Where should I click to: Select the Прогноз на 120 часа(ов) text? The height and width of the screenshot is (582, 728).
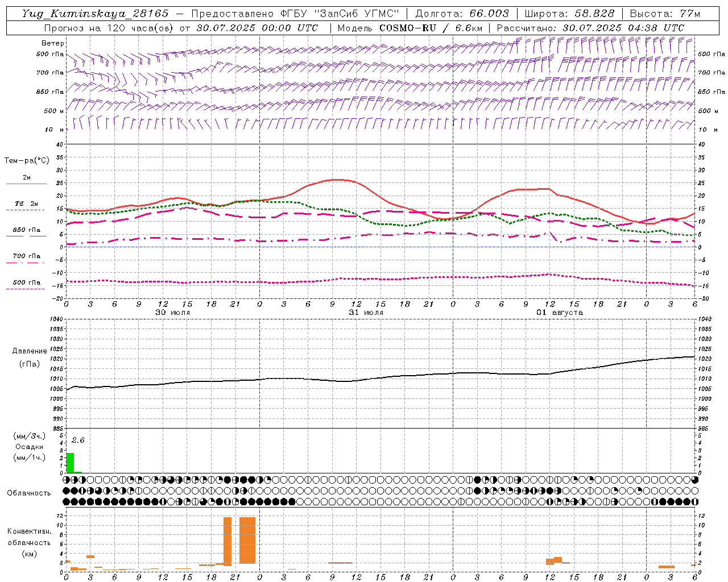[109, 28]
